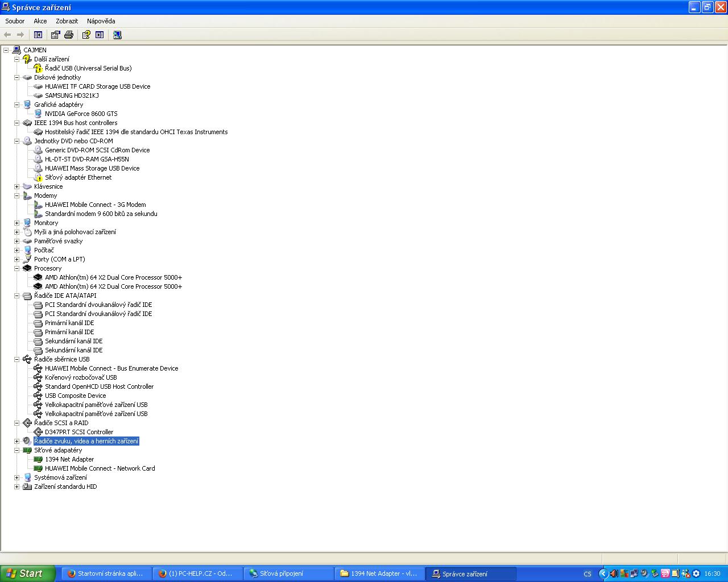Viewport: 728px width, 582px height.
Task: Expand the Systémová zařízení branch
Action: (16, 477)
